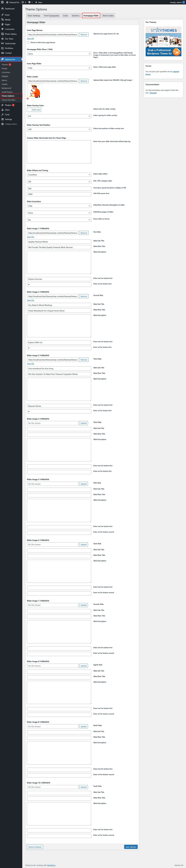Open the Comments bubble icon in sidebar
This screenshot has width=186, height=868.
click(2, 29)
